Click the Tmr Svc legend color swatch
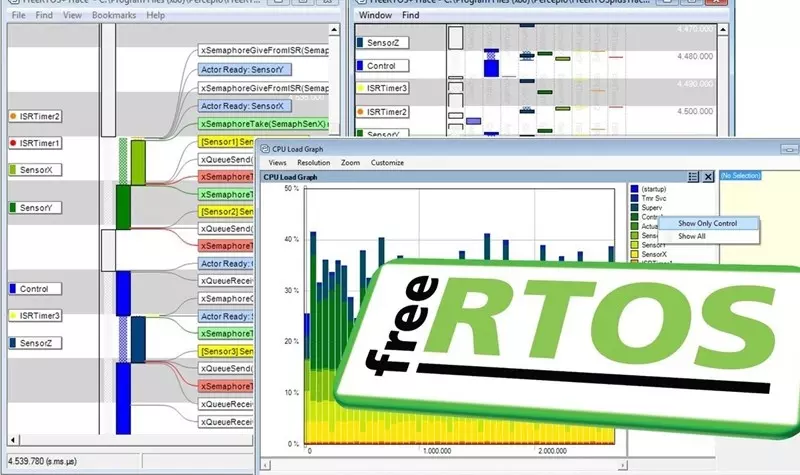 click(x=634, y=198)
